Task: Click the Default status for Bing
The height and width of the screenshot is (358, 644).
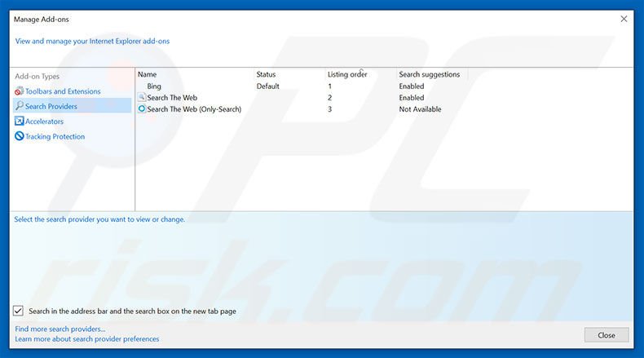Action: pyautogui.click(x=267, y=86)
